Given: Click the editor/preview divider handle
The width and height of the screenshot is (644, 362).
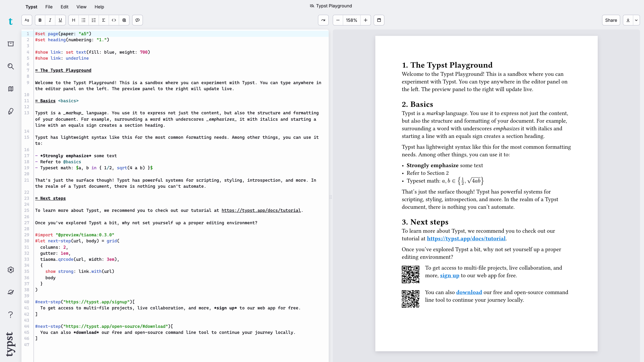Looking at the screenshot, I should pos(331,197).
